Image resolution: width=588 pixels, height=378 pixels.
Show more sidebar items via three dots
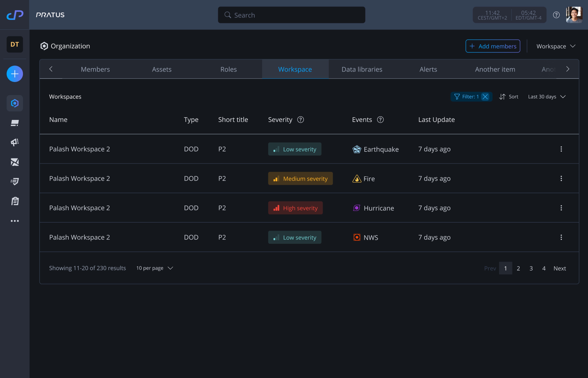(x=15, y=221)
